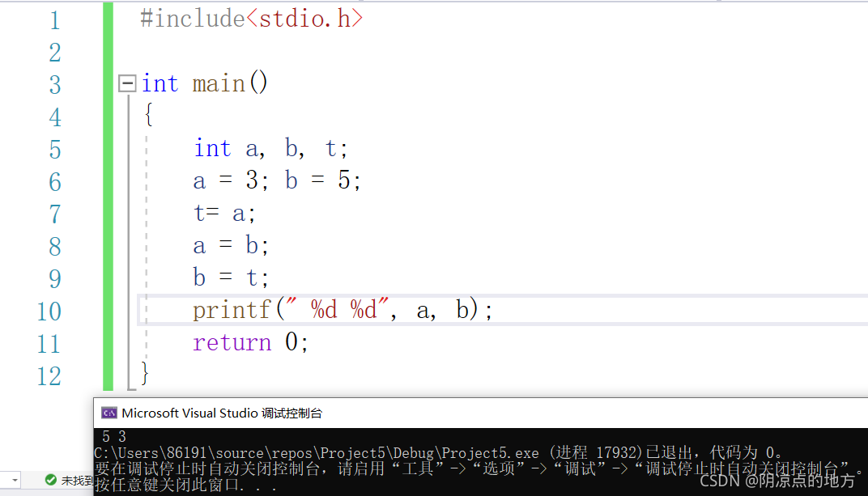Click the '按任意键关闭此窗口' console line

pyautogui.click(x=185, y=485)
